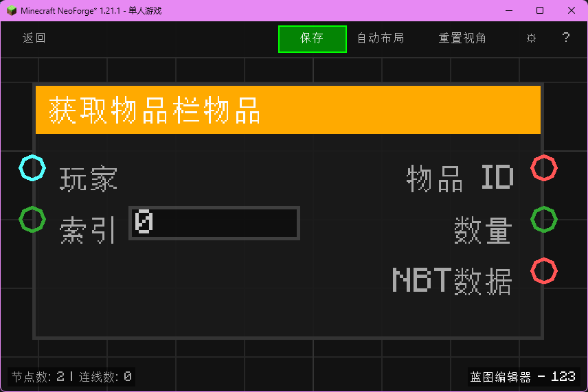The image size is (588, 392).
Task: Click the 节点数 连线数 status text
Action: (71, 377)
